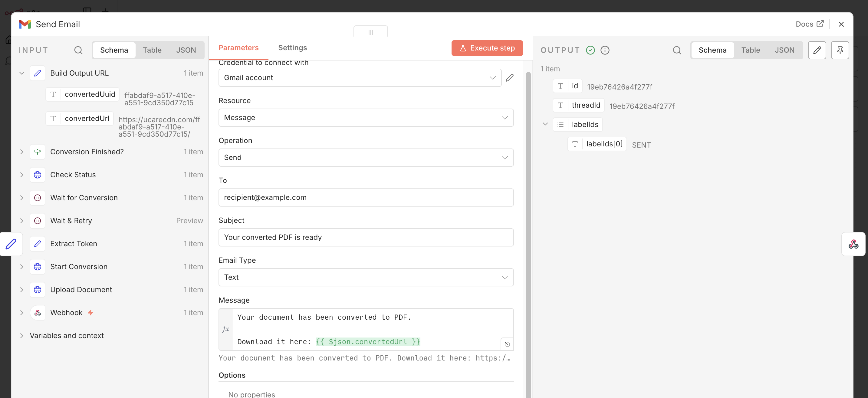Open previous node via left edge pencil
Image resolution: width=868 pixels, height=398 pixels.
point(11,244)
